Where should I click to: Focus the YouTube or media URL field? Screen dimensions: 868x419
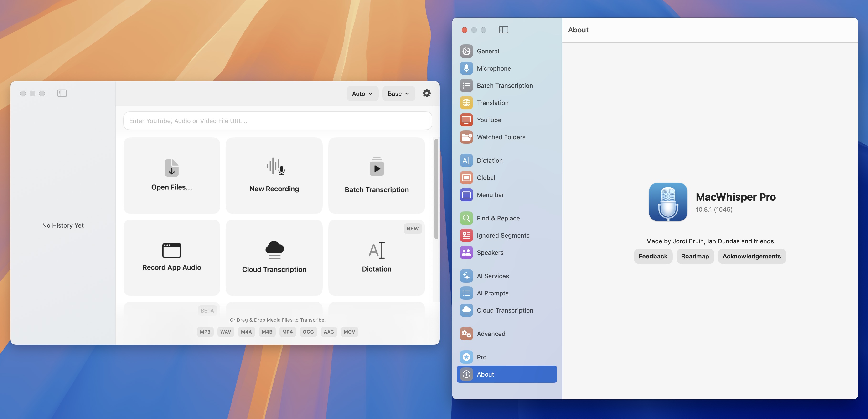(x=278, y=121)
